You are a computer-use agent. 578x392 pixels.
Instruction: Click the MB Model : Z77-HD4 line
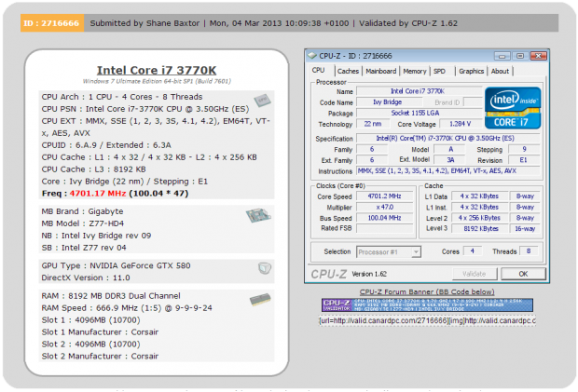coord(83,223)
